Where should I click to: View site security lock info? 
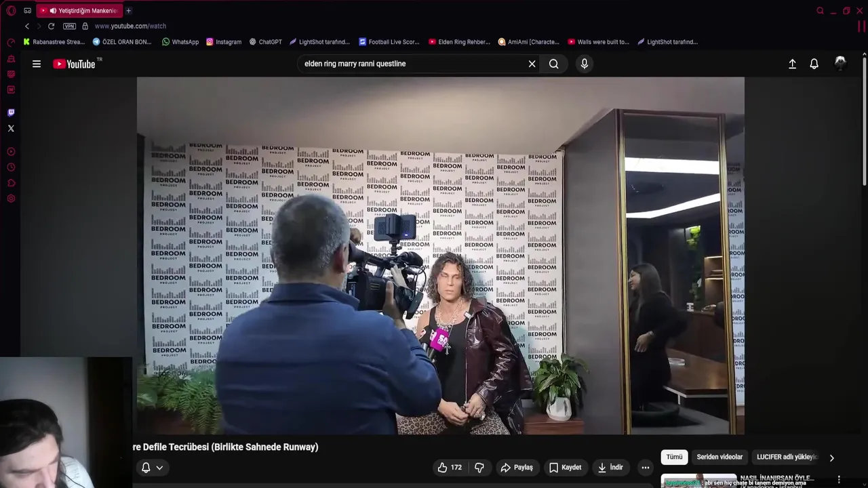click(85, 26)
